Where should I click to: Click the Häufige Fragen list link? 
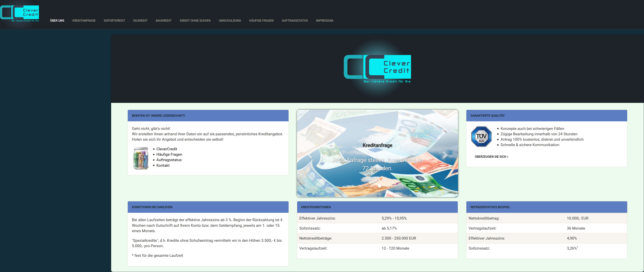click(169, 154)
